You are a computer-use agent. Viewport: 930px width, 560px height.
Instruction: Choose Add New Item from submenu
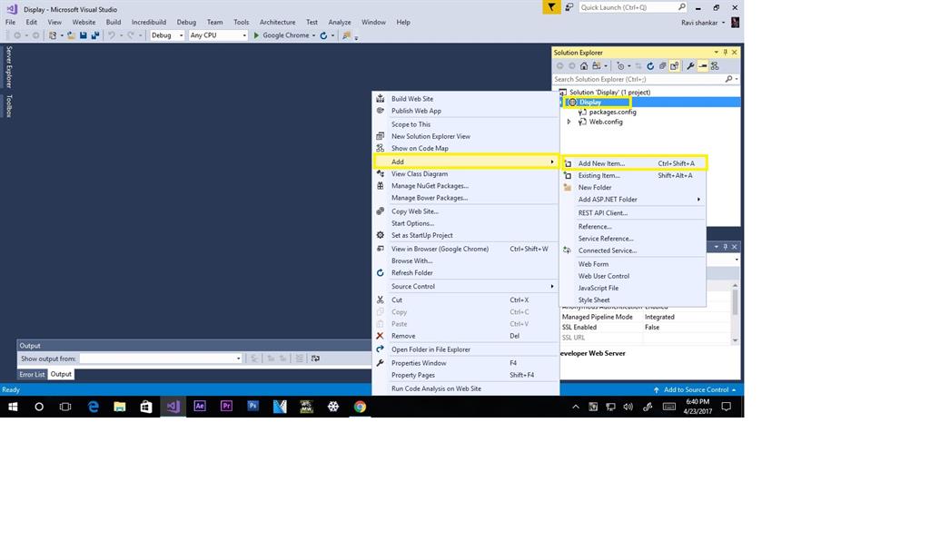633,163
